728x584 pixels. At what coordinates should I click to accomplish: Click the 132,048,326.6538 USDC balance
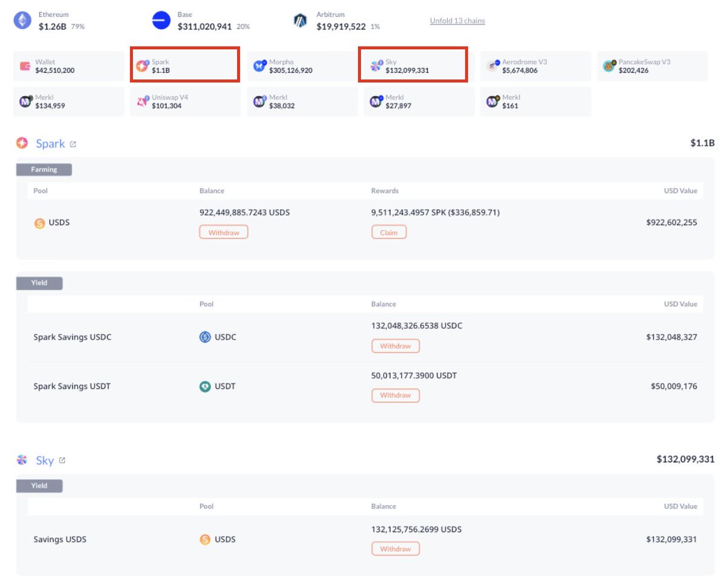click(x=417, y=326)
